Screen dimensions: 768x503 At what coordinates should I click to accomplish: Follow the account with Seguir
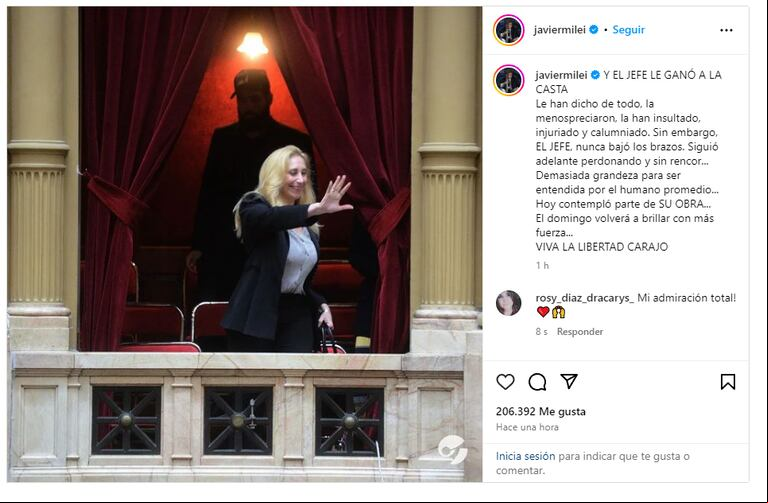(628, 30)
